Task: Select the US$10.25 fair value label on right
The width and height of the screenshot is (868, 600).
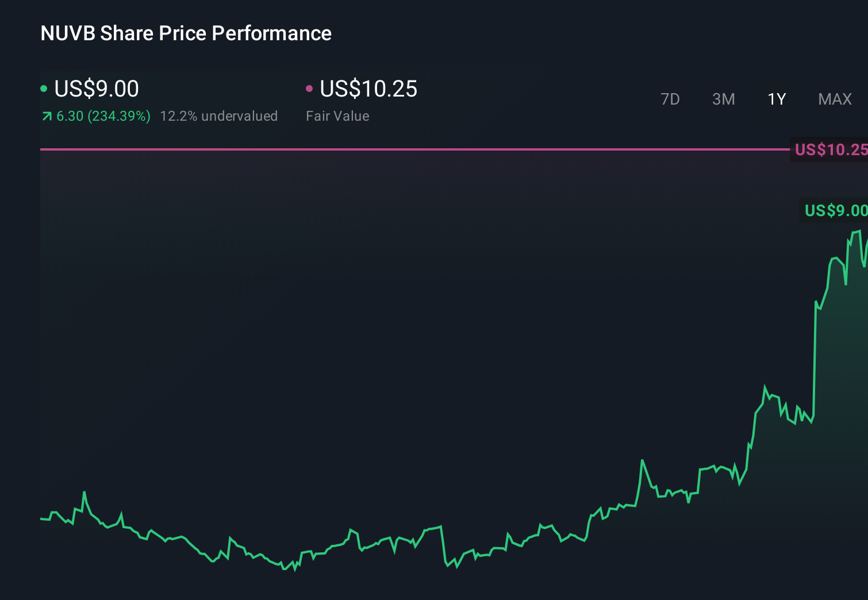Action: (x=831, y=150)
